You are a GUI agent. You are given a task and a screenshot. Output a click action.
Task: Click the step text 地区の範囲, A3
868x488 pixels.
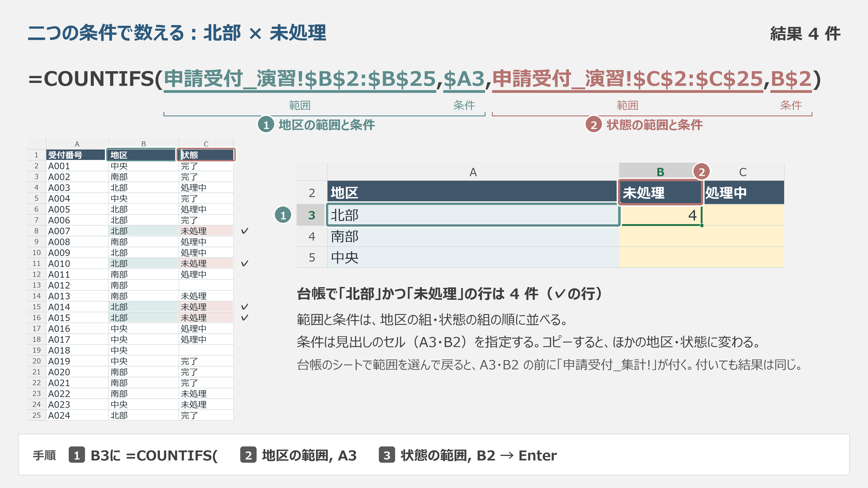click(309, 455)
